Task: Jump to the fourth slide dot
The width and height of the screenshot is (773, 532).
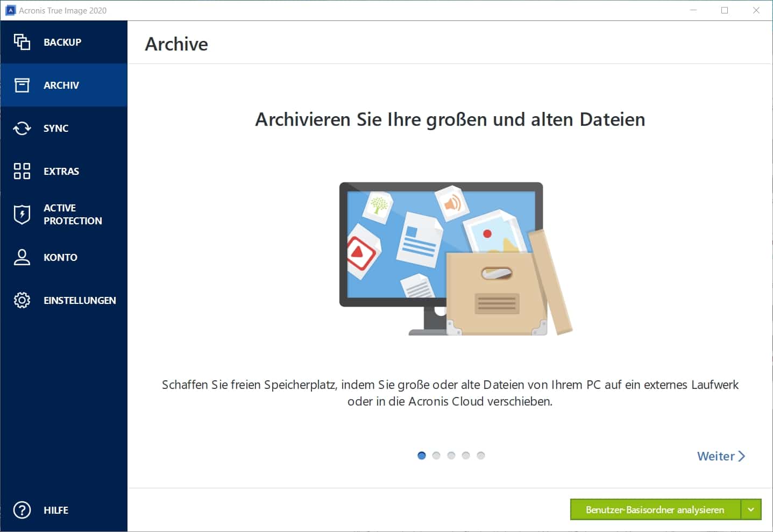Action: 466,456
